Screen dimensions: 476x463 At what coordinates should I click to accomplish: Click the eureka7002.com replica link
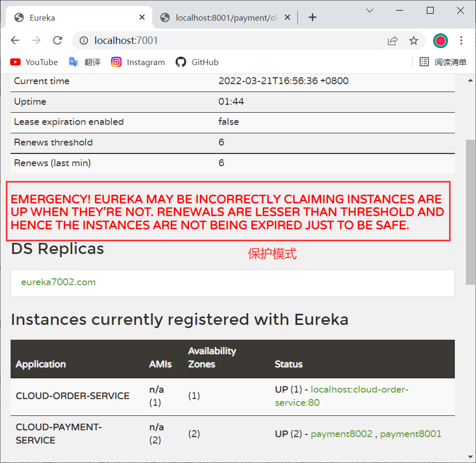click(x=58, y=282)
